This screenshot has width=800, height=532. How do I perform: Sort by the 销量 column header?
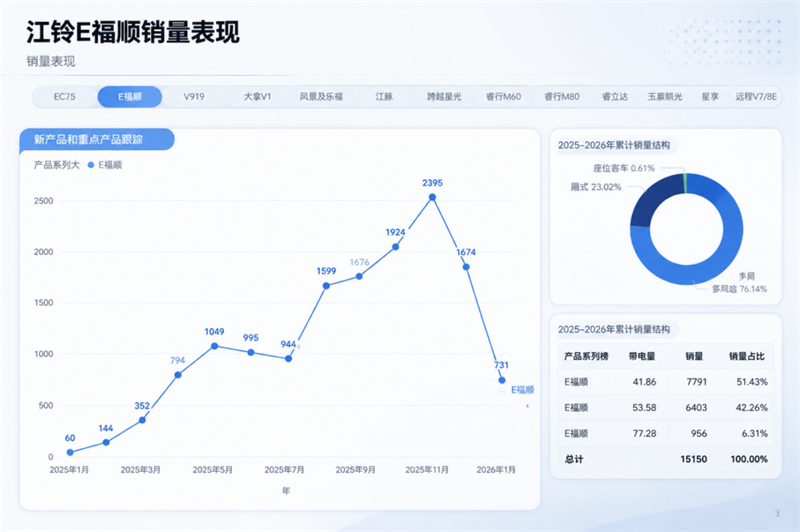pos(694,357)
